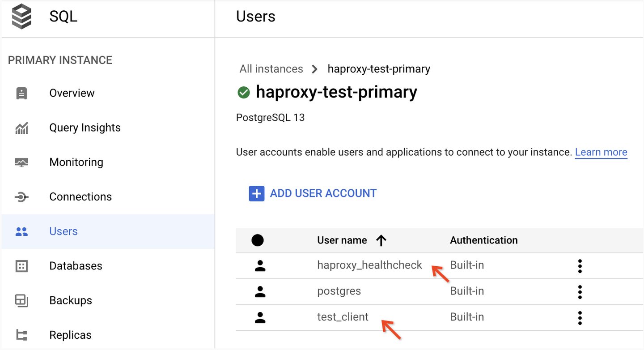Click the Backups icon in sidebar
The width and height of the screenshot is (644, 350).
click(x=21, y=300)
